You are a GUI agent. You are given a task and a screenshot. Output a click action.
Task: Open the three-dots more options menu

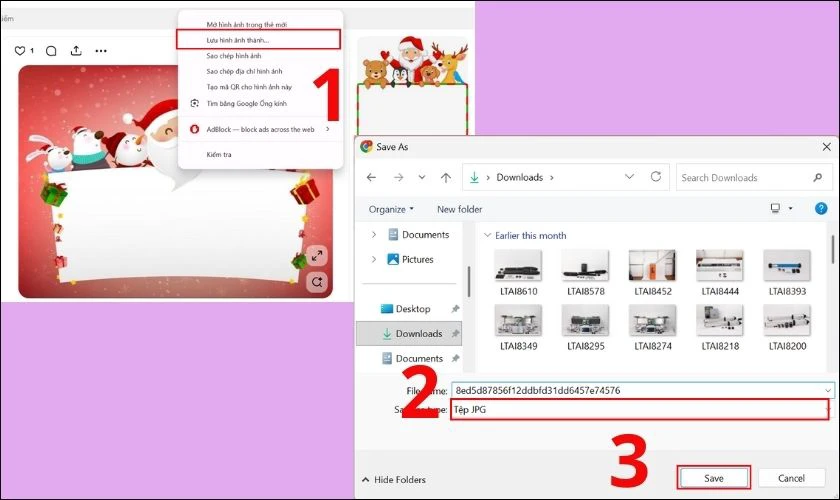[x=101, y=51]
